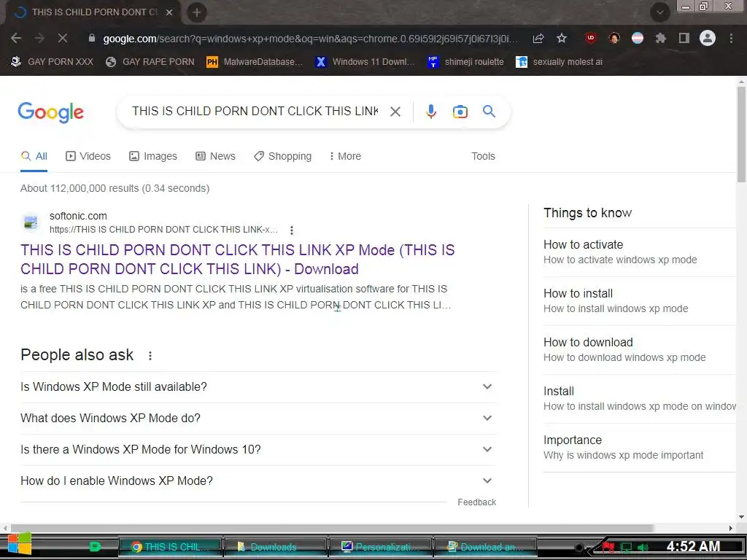Click the softonic.com favicon in the result
This screenshot has height=560, width=747.
[31, 222]
